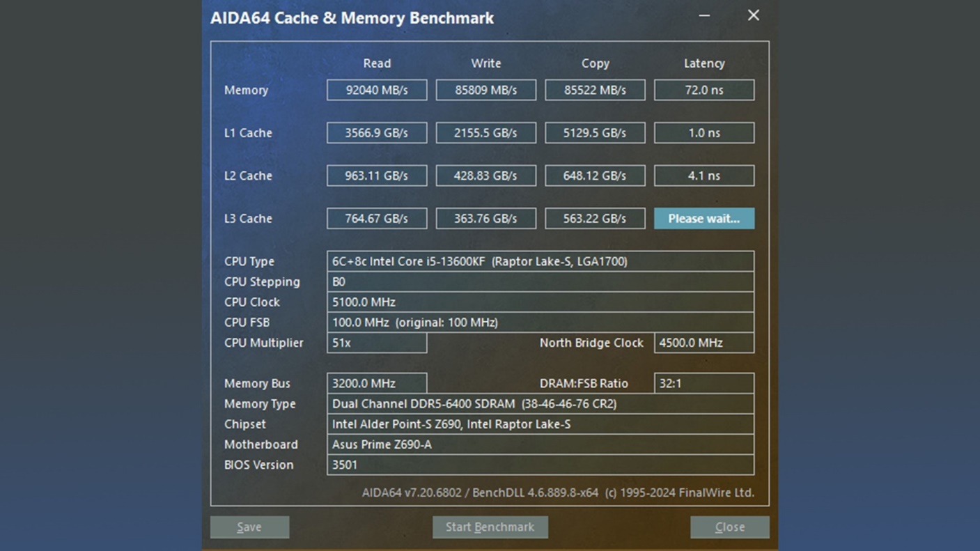Click the L3 Cache row label

248,219
